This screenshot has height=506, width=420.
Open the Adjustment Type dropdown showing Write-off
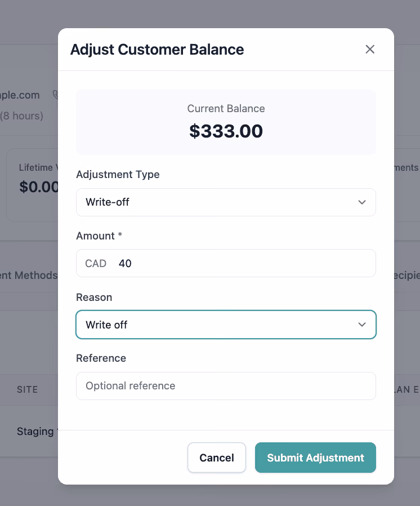(226, 202)
